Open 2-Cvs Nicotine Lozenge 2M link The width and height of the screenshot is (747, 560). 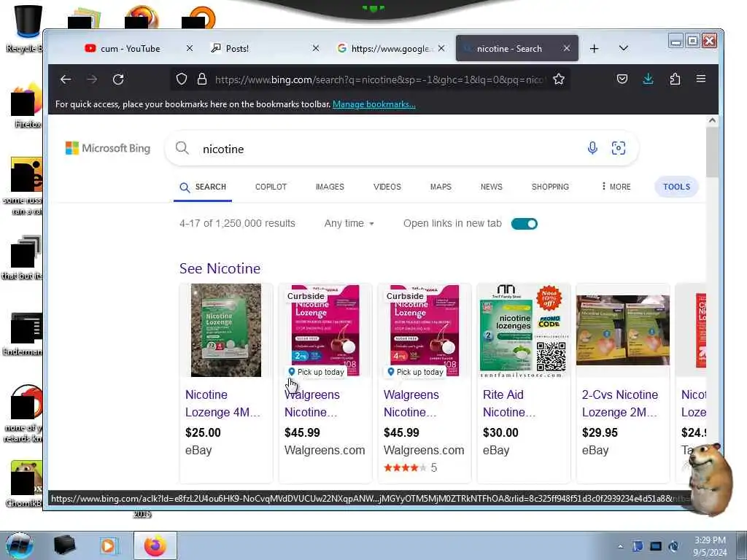620,403
